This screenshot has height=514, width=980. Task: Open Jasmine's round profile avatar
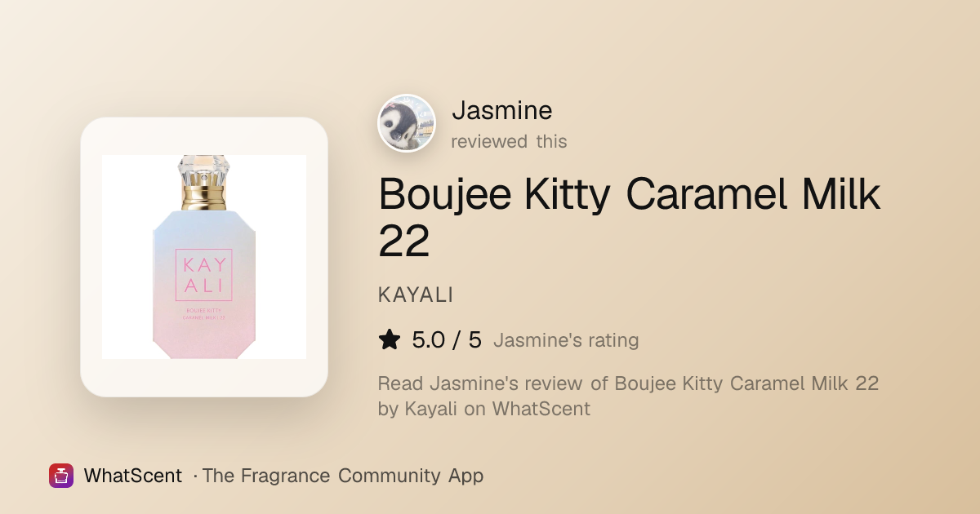407,123
